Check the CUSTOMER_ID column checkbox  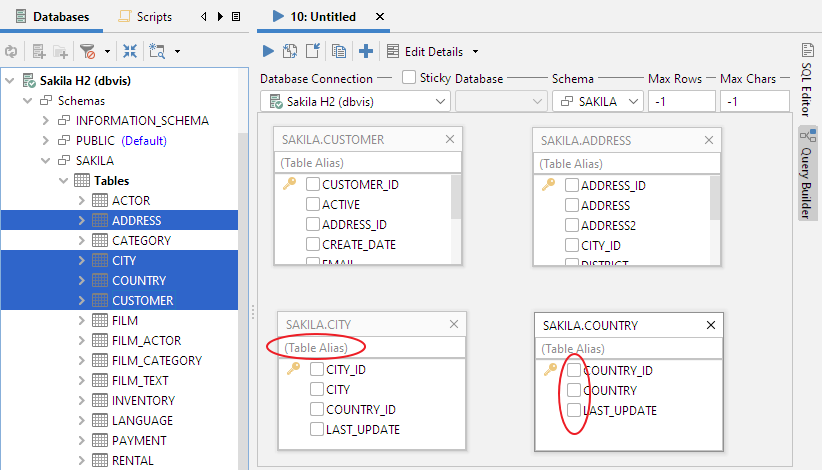pyautogui.click(x=313, y=185)
